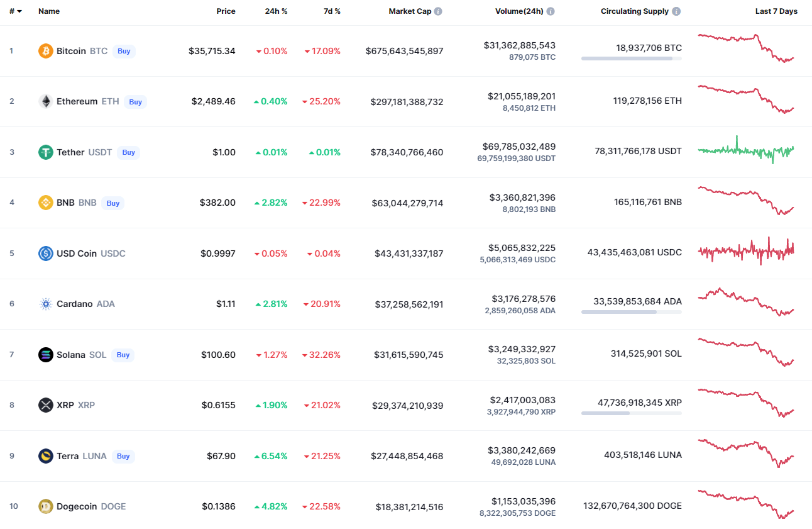Click the Solana logo icon
The height and width of the screenshot is (529, 812).
(46, 355)
